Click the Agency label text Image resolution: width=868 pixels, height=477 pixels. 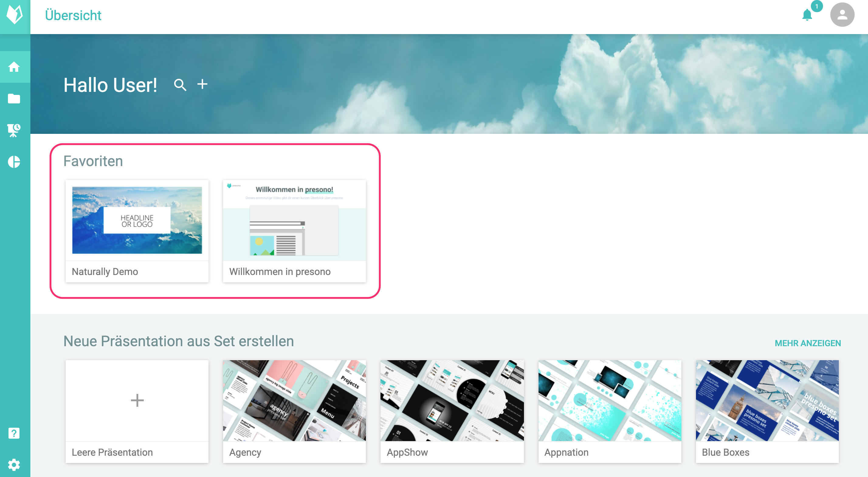245,452
